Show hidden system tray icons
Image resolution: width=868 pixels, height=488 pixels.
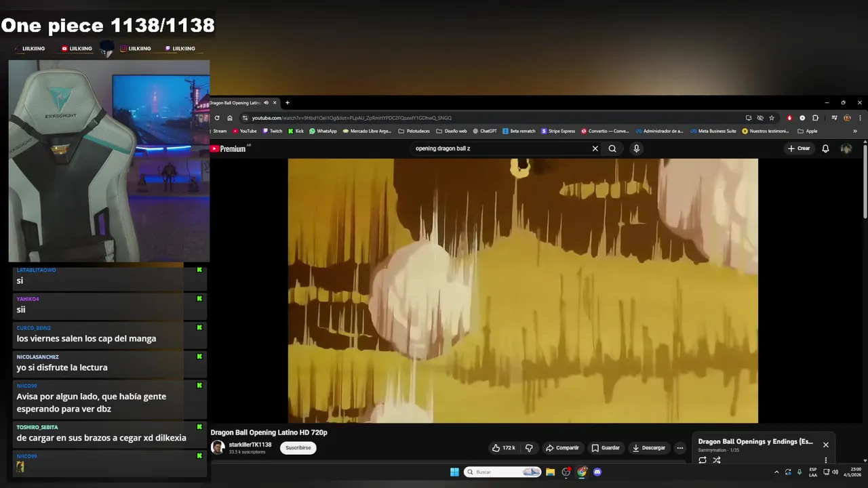[x=776, y=472]
